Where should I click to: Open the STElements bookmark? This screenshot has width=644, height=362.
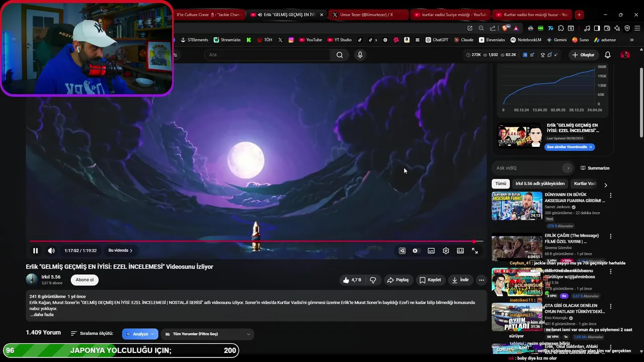[194, 40]
